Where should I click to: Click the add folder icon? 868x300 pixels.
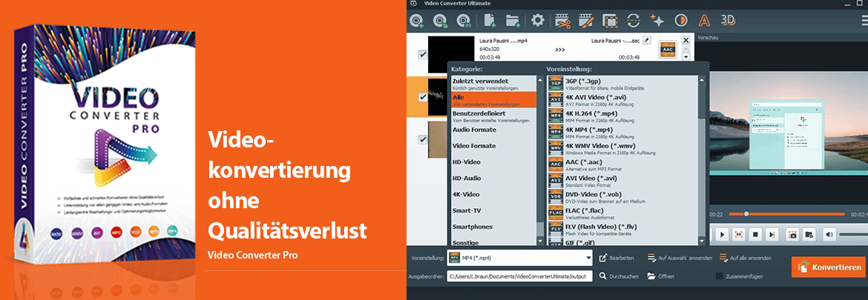point(513,19)
